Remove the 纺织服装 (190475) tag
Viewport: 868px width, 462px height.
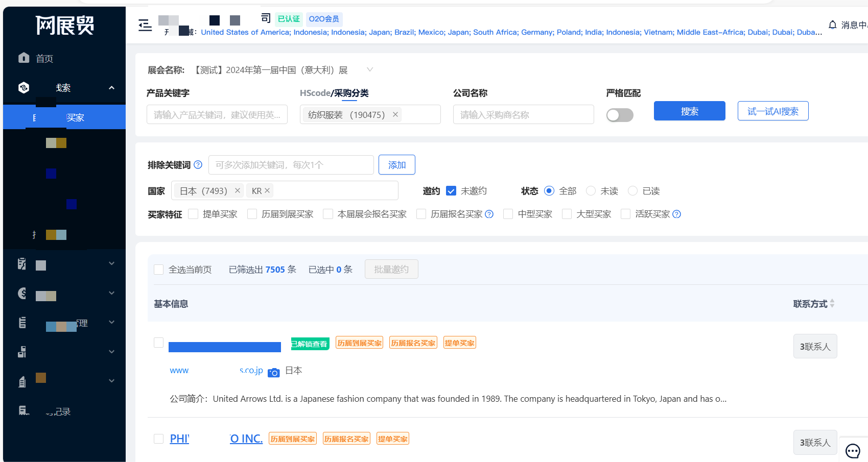[x=395, y=115]
